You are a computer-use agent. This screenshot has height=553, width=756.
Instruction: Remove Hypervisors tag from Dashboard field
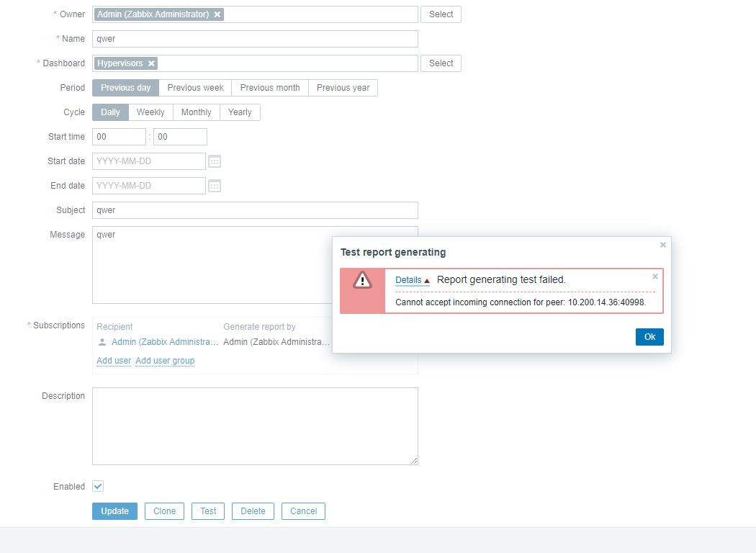coord(151,63)
